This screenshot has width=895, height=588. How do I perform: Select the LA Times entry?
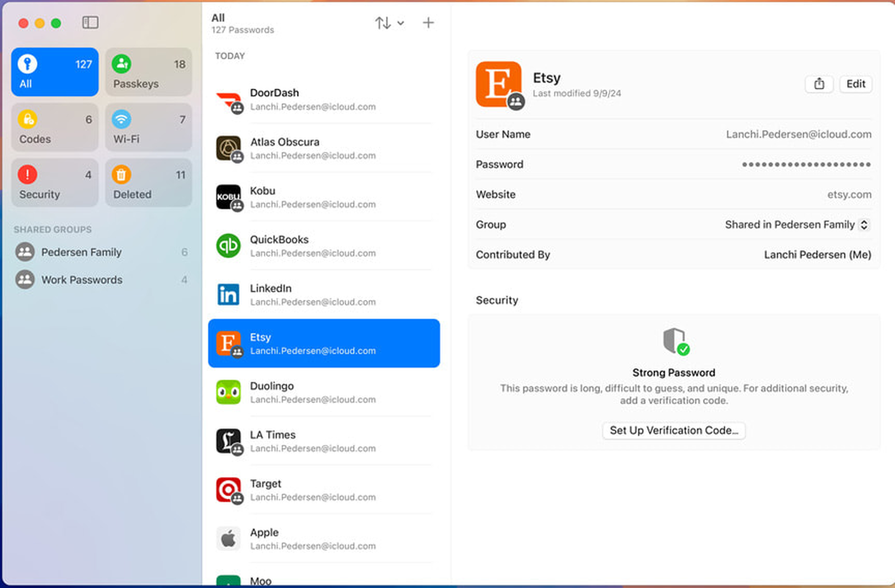click(324, 441)
